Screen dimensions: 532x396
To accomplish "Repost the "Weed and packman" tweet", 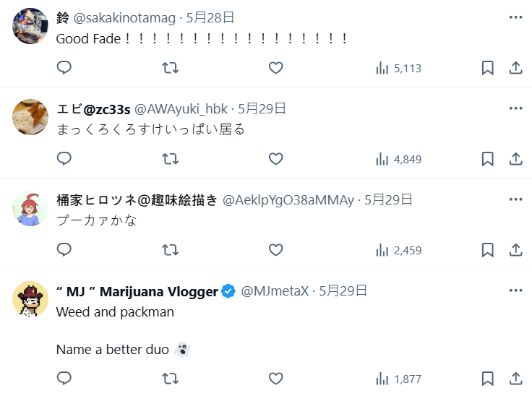I will (x=170, y=379).
